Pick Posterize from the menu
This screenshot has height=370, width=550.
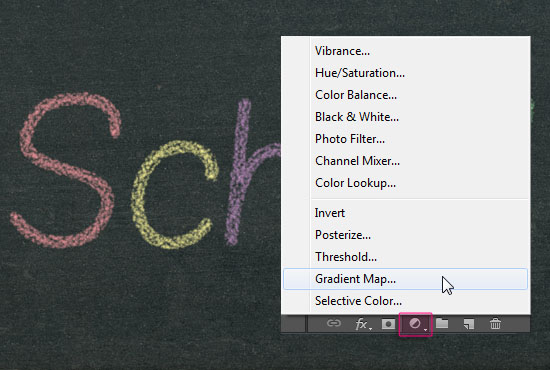pyautogui.click(x=405, y=235)
